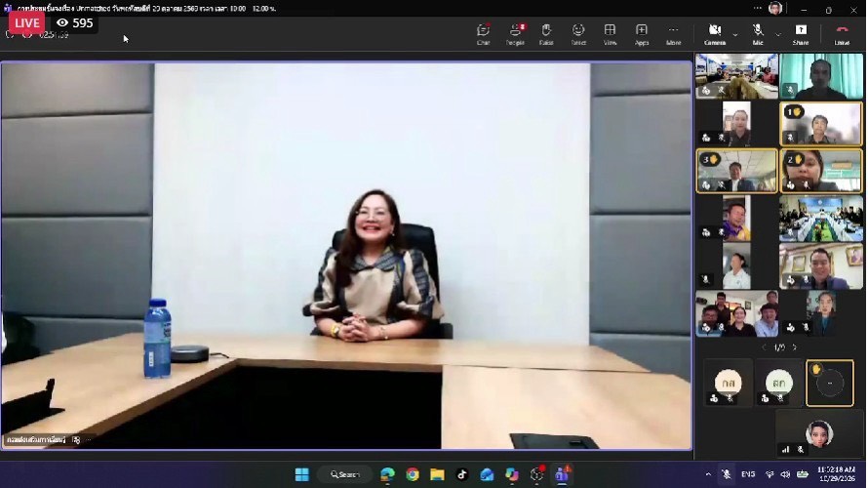Open TikTok from the taskbar
This screenshot has width=868, height=488.
coord(461,474)
